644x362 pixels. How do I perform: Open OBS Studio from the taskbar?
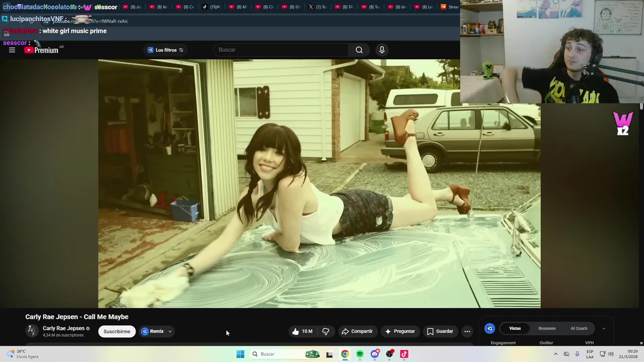tap(389, 354)
